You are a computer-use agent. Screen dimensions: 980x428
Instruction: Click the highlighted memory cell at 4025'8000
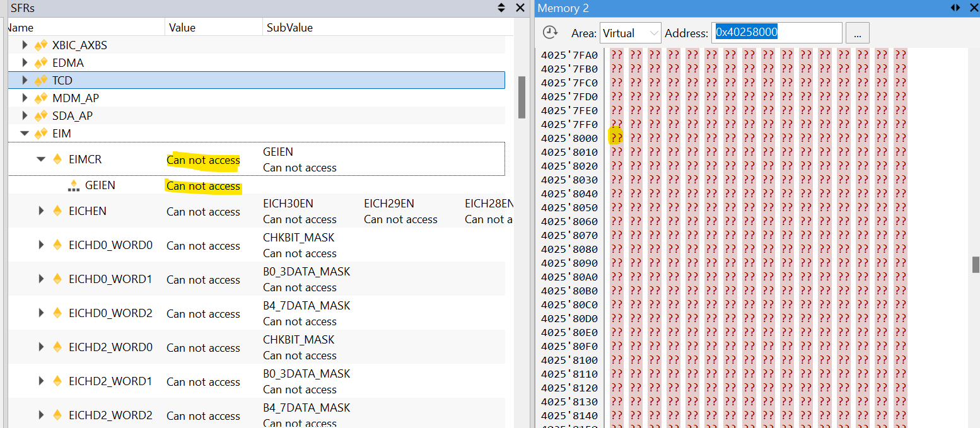point(615,137)
